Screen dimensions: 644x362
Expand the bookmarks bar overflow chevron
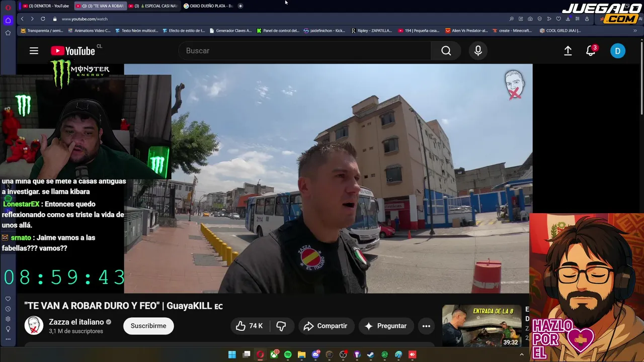tap(634, 31)
